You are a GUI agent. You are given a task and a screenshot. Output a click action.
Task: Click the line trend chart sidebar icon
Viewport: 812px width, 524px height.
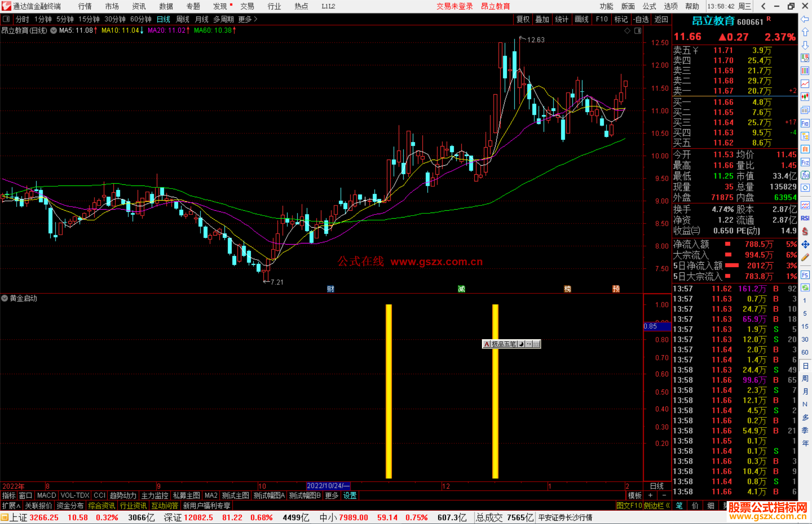[805, 84]
